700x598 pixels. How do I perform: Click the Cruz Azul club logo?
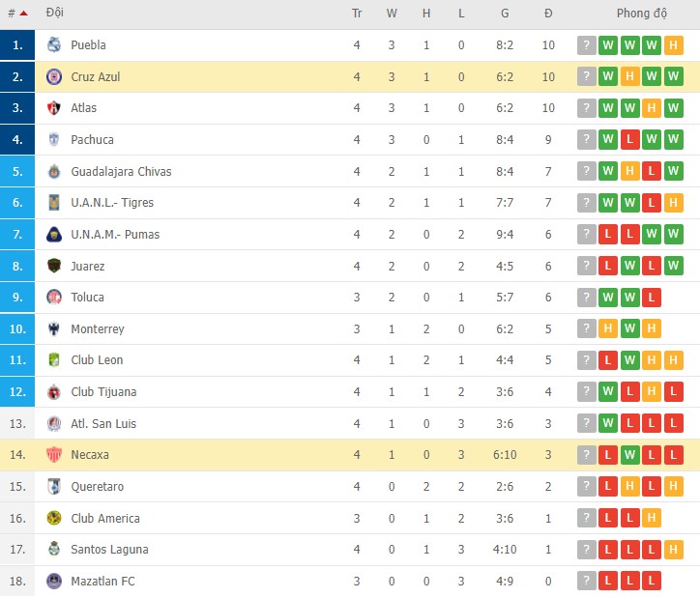click(x=54, y=77)
